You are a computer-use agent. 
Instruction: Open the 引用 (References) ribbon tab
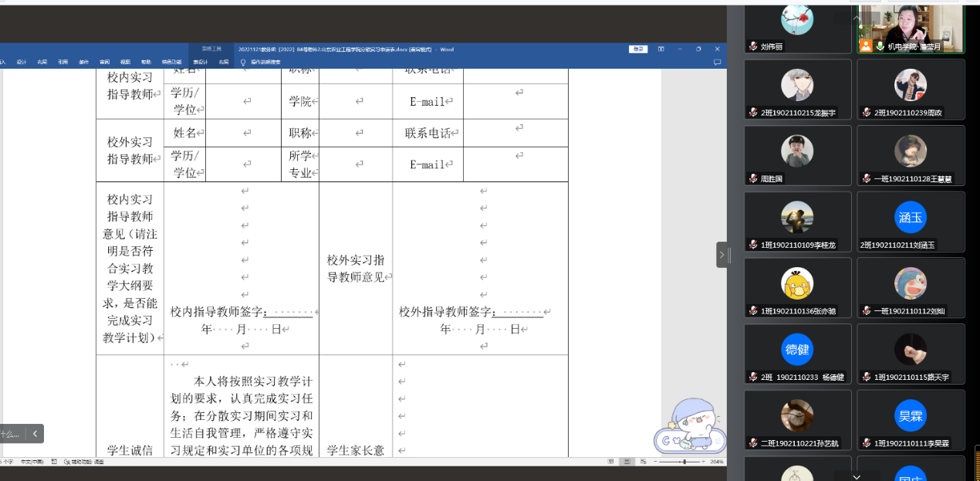point(63,62)
